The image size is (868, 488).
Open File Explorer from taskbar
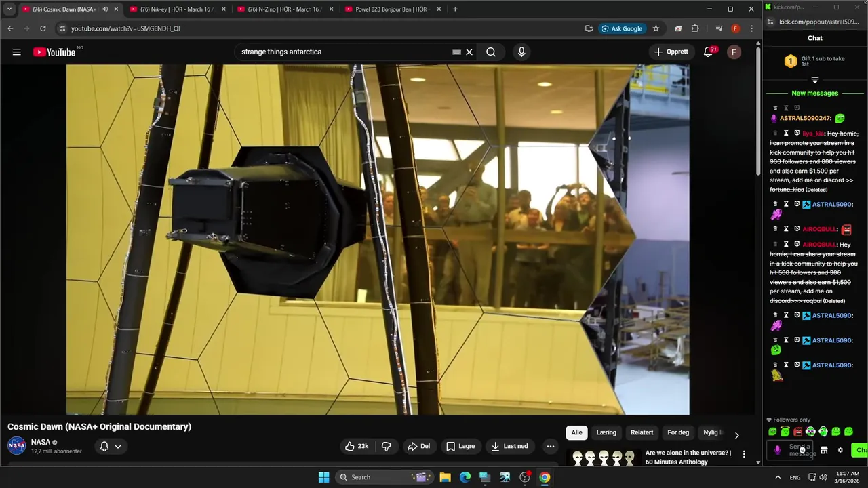click(x=445, y=477)
